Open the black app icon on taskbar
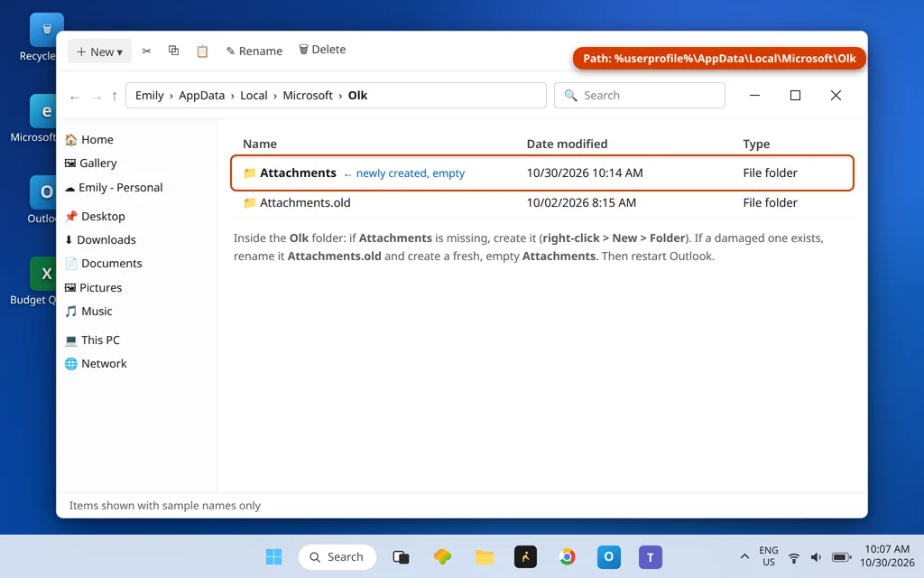The image size is (924, 578). (526, 556)
